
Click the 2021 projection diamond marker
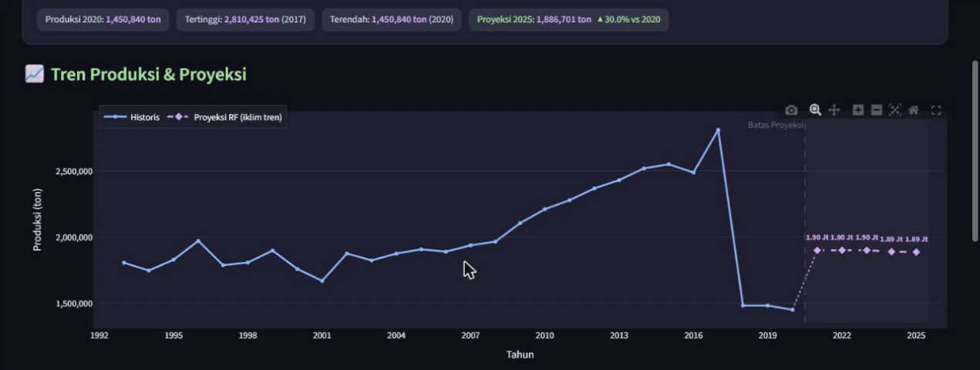(817, 250)
